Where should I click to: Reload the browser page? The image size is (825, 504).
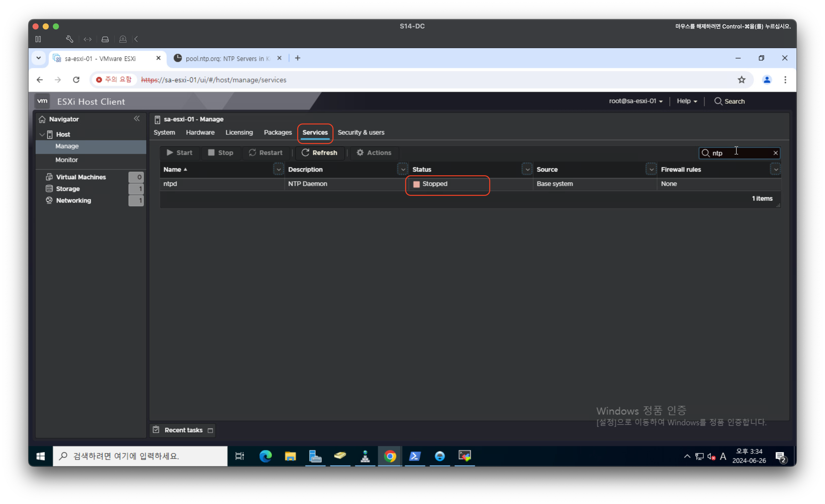76,80
